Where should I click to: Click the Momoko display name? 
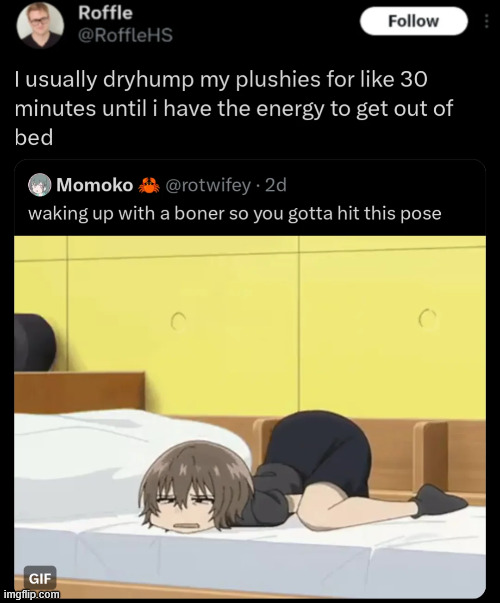pyautogui.click(x=95, y=185)
